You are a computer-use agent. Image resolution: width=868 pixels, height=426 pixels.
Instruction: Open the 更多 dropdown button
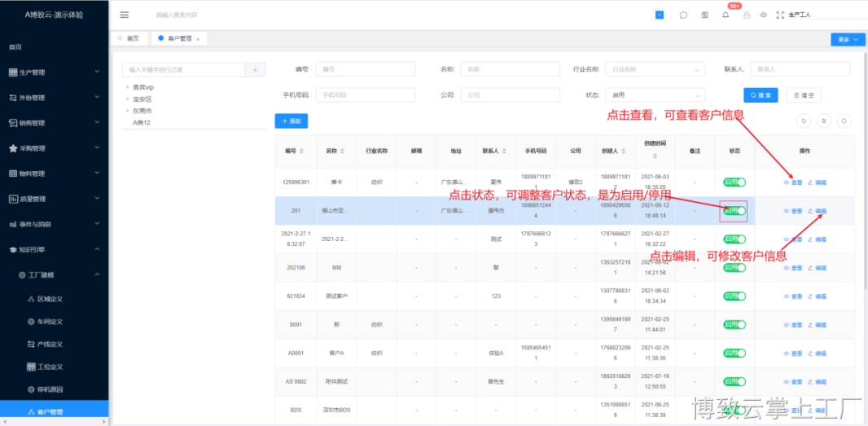[x=848, y=39]
